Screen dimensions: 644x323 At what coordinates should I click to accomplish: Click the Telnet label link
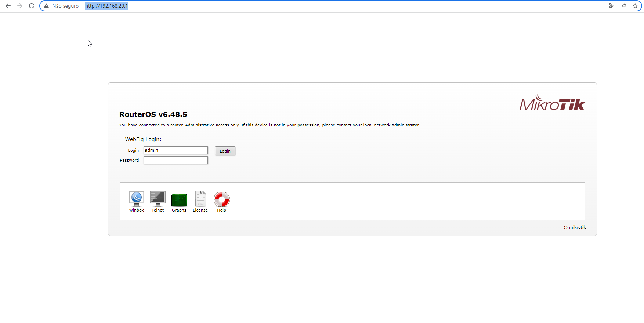(158, 210)
